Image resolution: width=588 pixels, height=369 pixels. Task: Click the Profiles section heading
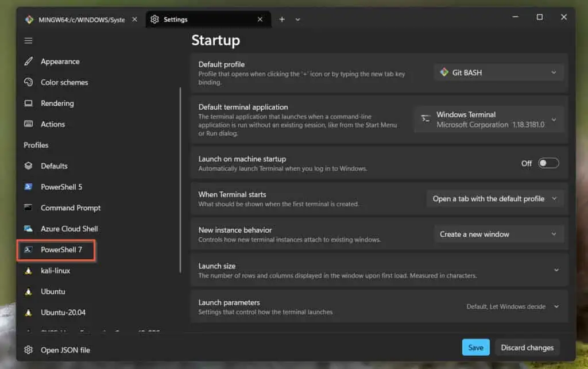coord(36,145)
